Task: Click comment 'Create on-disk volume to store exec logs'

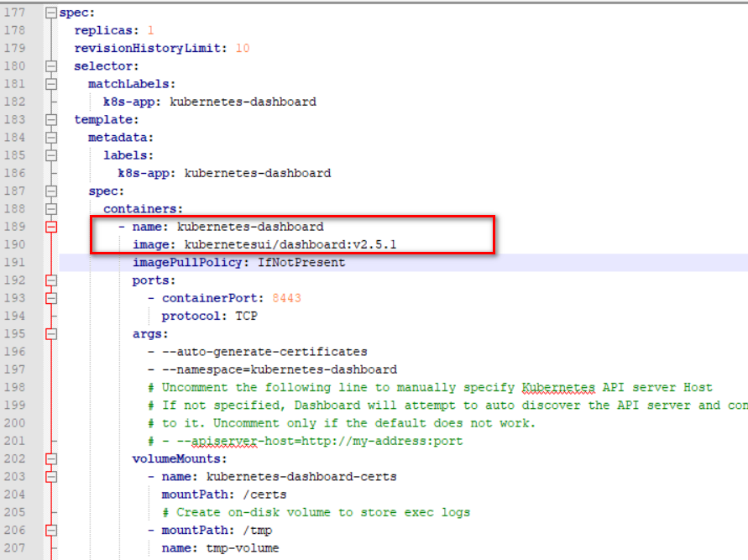Action: coord(323,513)
